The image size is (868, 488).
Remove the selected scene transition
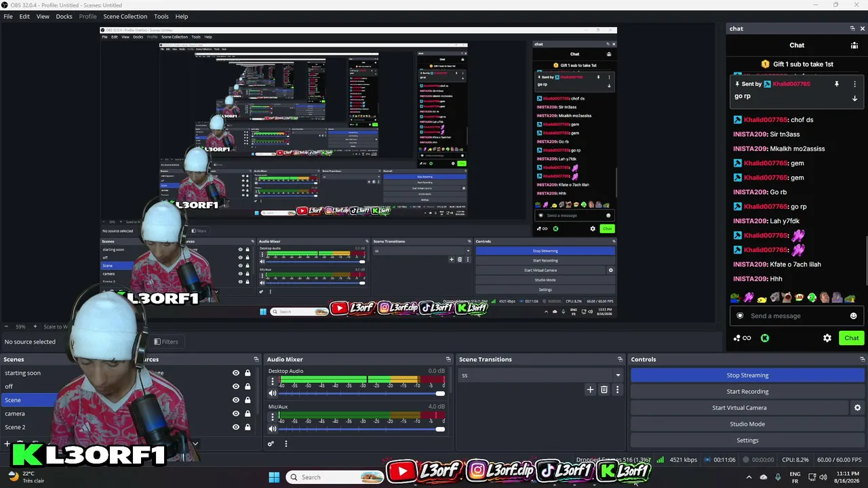604,390
